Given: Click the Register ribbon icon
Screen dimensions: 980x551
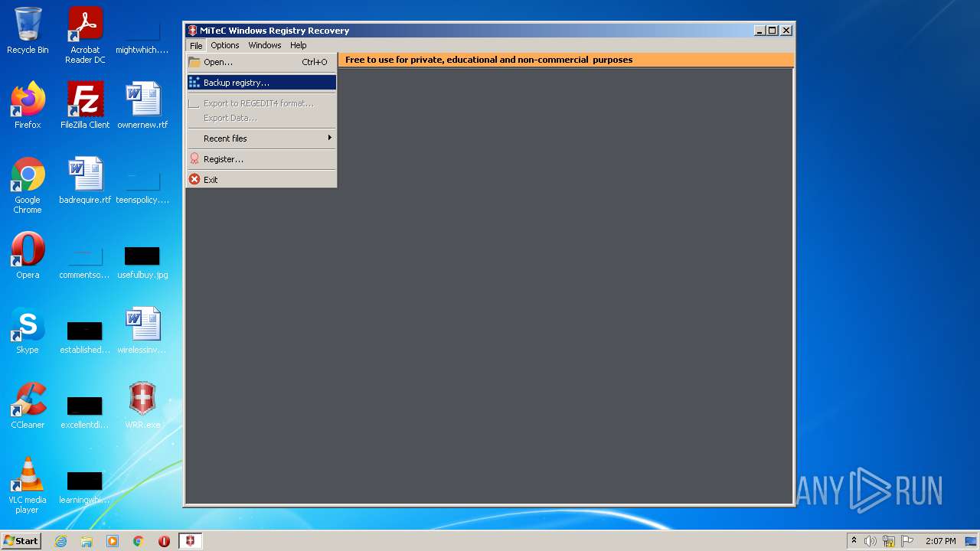Looking at the screenshot, I should tap(194, 159).
